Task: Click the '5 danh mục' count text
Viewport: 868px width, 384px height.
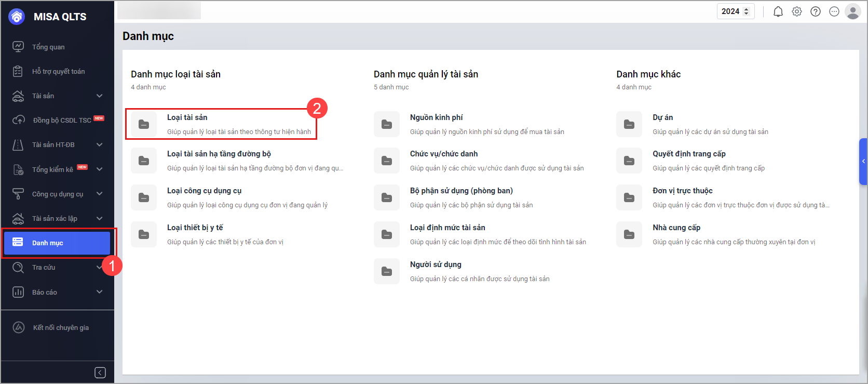Action: click(x=391, y=87)
